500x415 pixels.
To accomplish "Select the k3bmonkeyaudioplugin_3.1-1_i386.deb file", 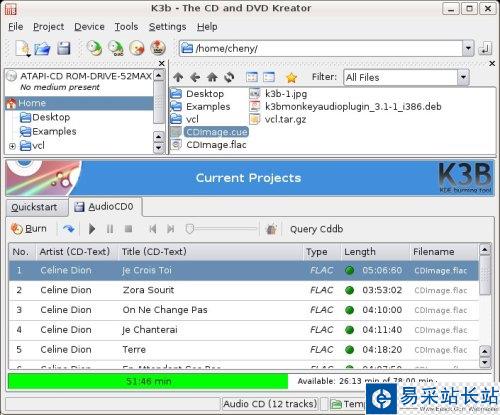I will click(345, 107).
